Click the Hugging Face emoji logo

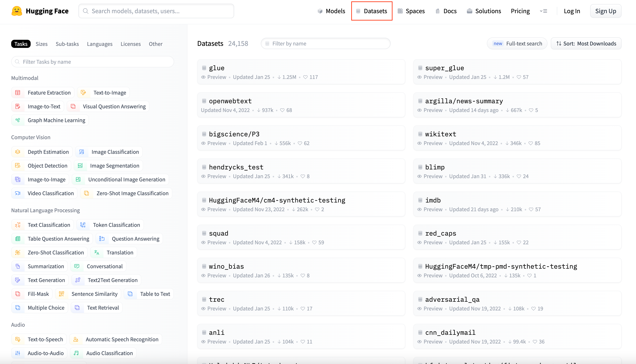click(x=17, y=11)
